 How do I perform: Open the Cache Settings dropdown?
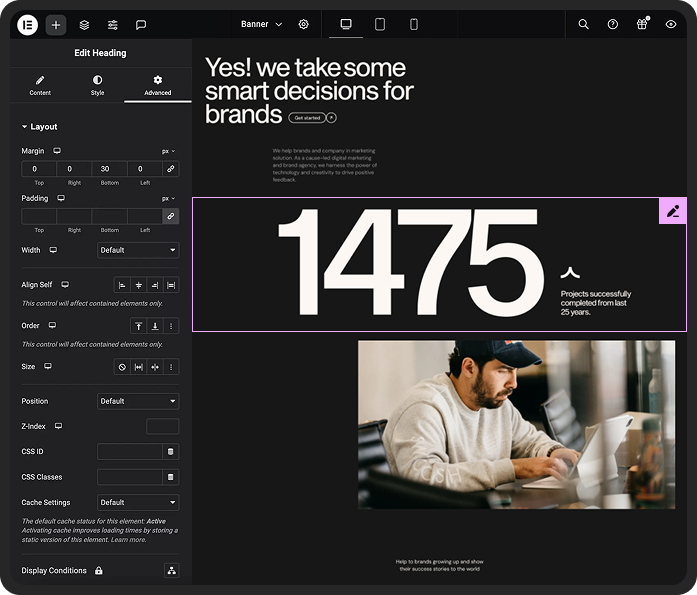[138, 502]
